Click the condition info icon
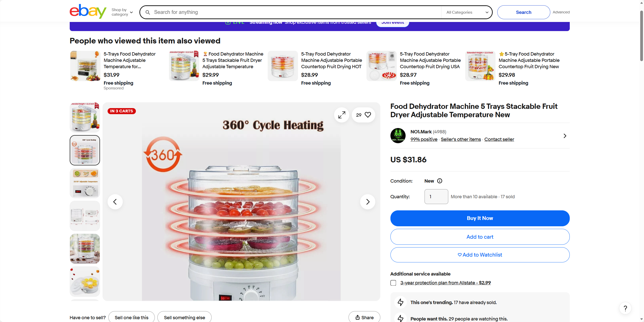This screenshot has height=322, width=644. (x=440, y=181)
